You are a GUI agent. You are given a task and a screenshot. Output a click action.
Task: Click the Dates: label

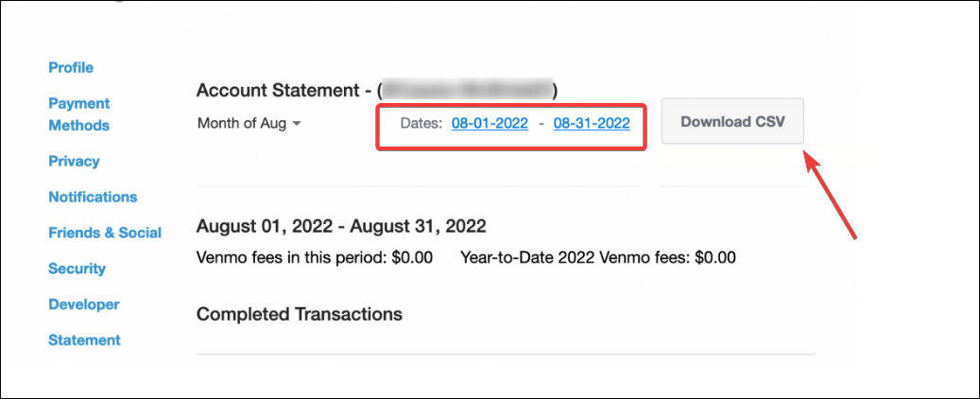pyautogui.click(x=421, y=123)
